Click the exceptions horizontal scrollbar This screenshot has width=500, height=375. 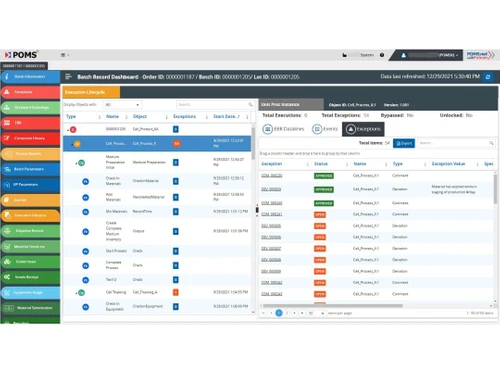pyautogui.click(x=332, y=306)
